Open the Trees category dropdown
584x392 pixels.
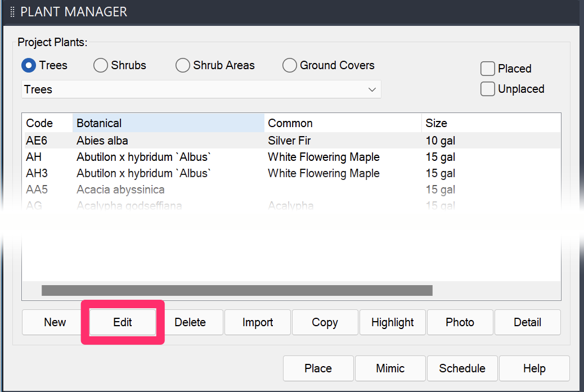201,89
